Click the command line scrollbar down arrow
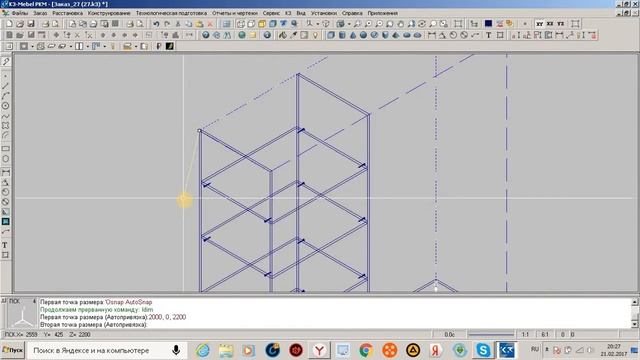 coord(635,324)
